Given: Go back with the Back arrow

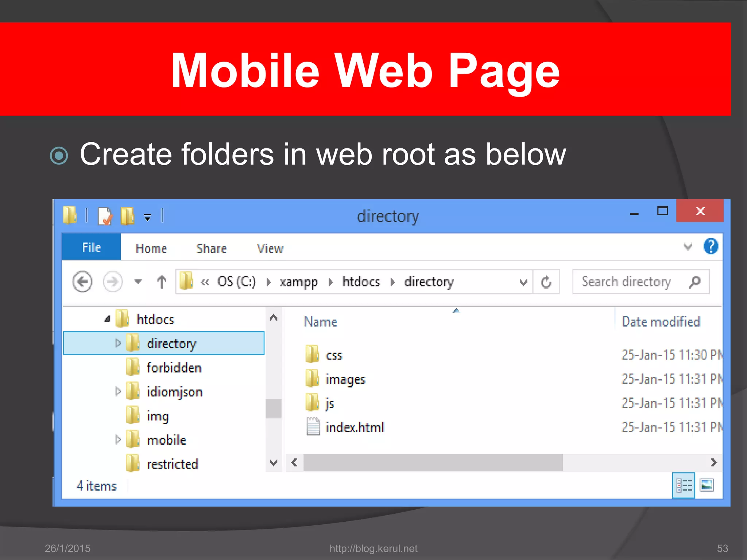Looking at the screenshot, I should [82, 282].
